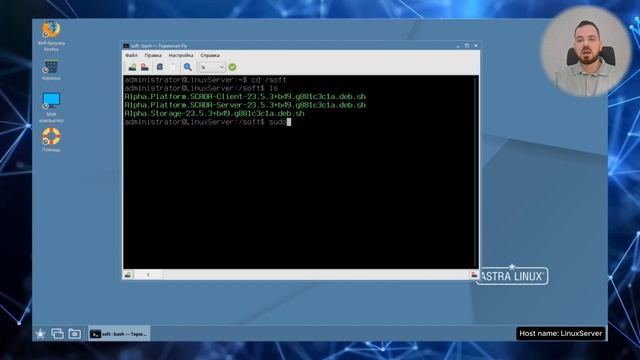The image size is (640, 360).
Task: Click the green checkmark run button
Action: pos(232,67)
